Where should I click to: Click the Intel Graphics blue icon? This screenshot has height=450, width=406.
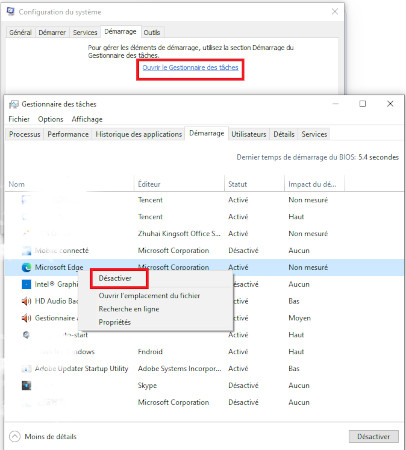coord(26,284)
